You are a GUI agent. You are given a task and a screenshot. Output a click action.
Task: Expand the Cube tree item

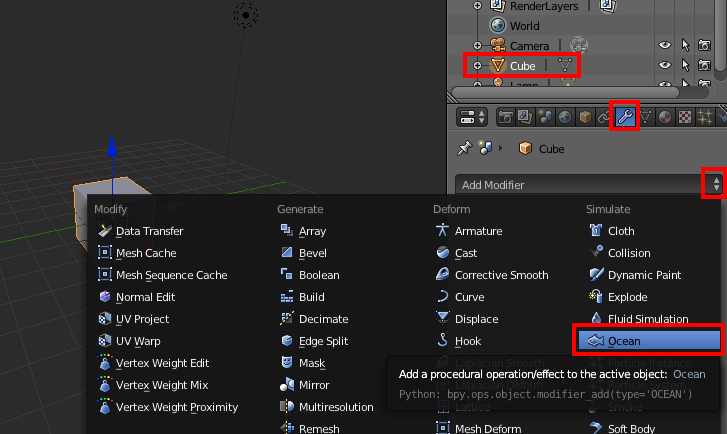(x=477, y=65)
